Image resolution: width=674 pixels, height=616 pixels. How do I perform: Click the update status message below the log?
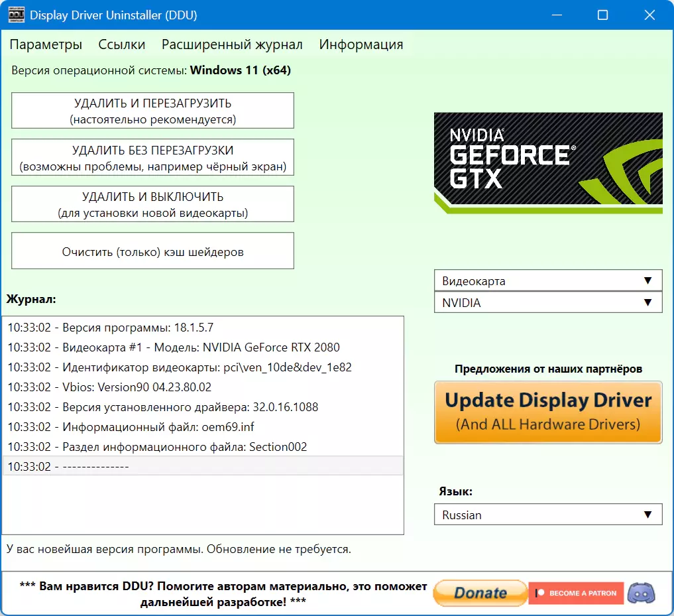point(179,549)
